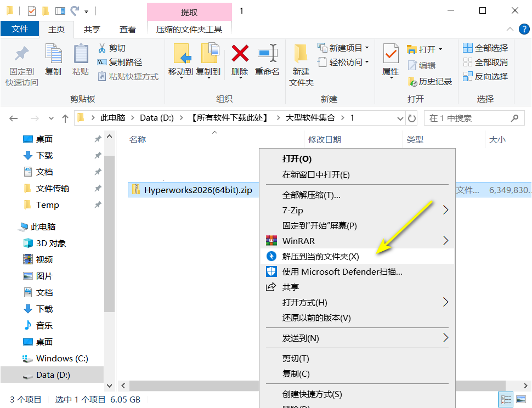Click the New Folder icon
This screenshot has height=408, width=532.
(x=301, y=54)
